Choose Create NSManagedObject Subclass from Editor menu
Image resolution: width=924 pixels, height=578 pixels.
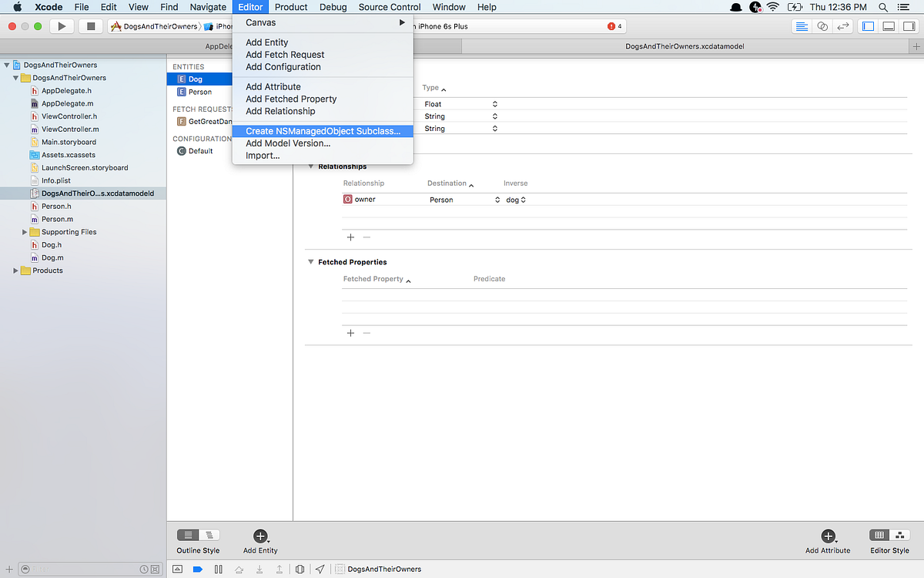coord(323,130)
